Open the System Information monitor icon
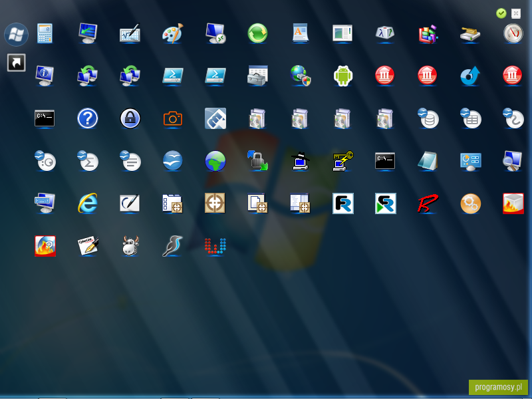The height and width of the screenshot is (399, 532). (x=45, y=76)
